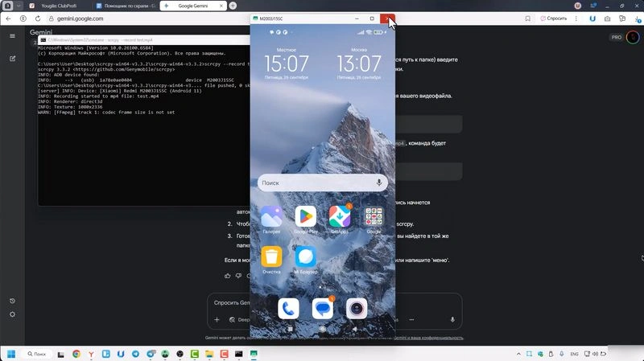Reload the Gemini page

pyautogui.click(x=37, y=18)
